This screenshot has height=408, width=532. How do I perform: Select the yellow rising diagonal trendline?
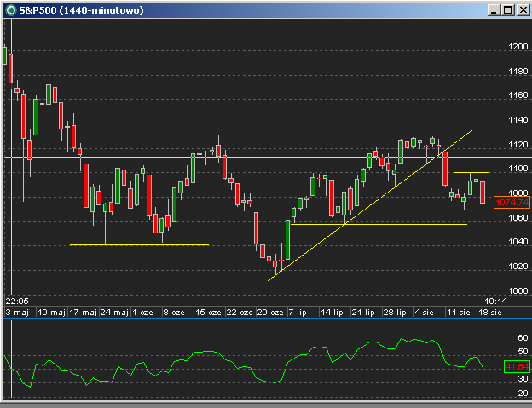click(370, 205)
